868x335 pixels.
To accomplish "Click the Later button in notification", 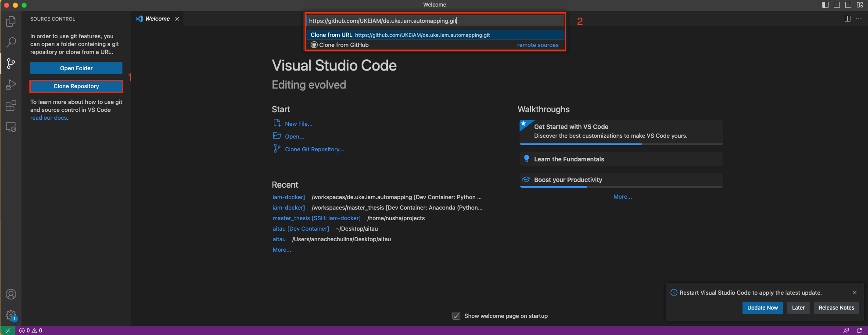I will tap(798, 308).
